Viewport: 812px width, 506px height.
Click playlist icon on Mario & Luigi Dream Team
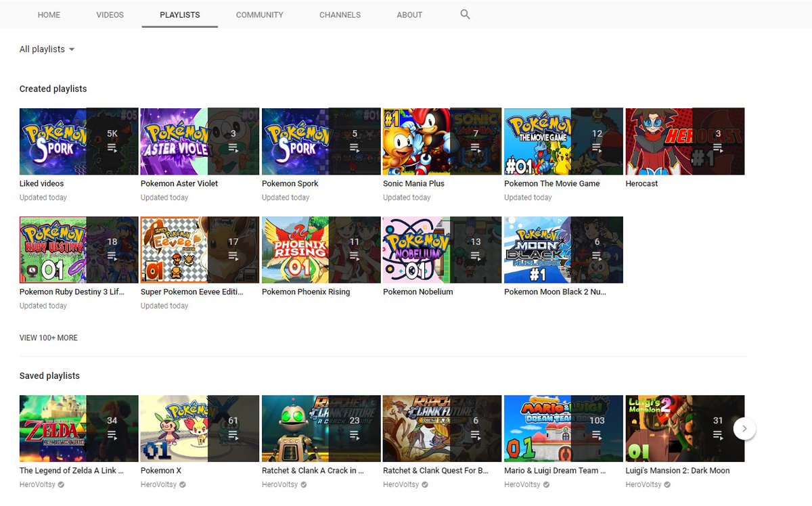tap(597, 434)
